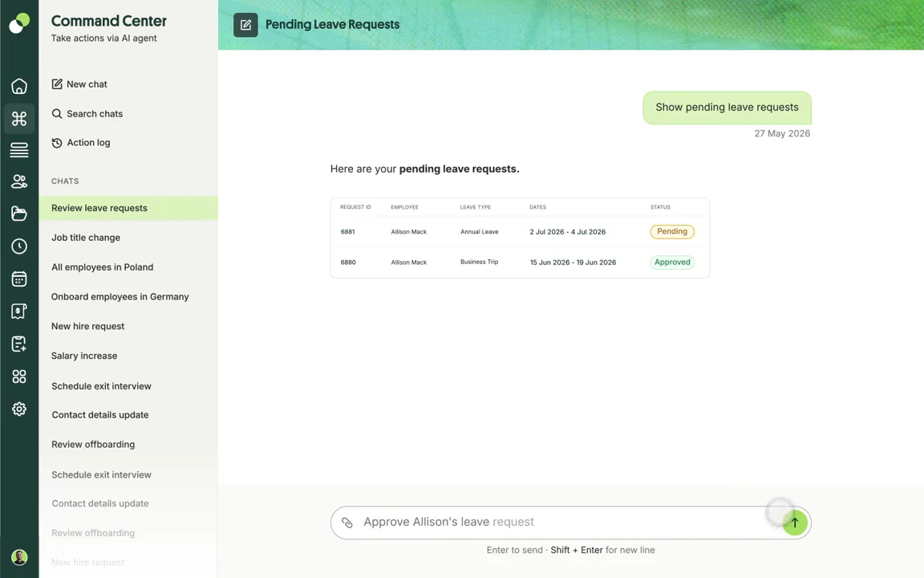Open the clipboard plus icon
Image resolution: width=924 pixels, height=578 pixels.
click(x=19, y=344)
